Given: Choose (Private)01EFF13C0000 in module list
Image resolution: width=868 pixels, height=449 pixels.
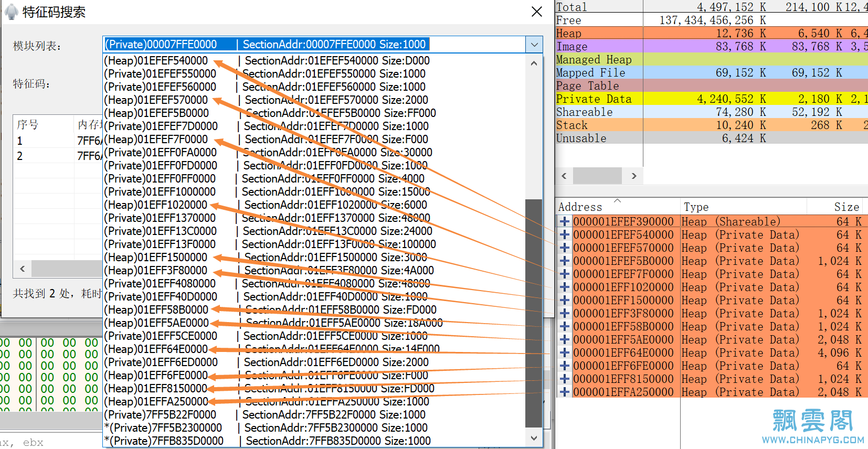Looking at the screenshot, I should point(314,231).
